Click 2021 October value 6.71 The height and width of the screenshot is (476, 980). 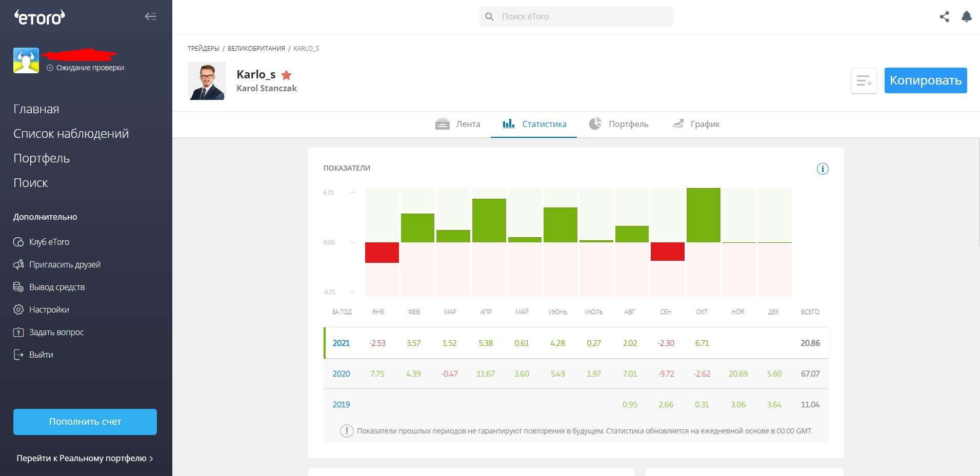pos(702,343)
